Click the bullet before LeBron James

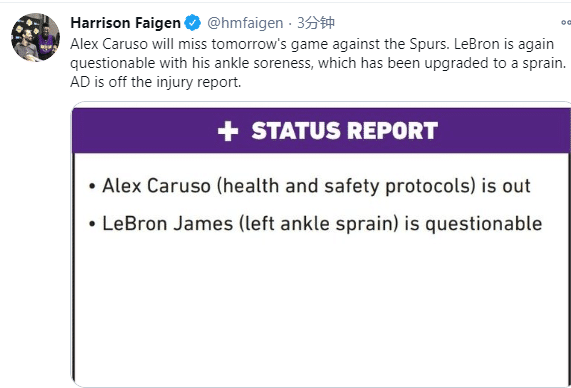point(92,224)
